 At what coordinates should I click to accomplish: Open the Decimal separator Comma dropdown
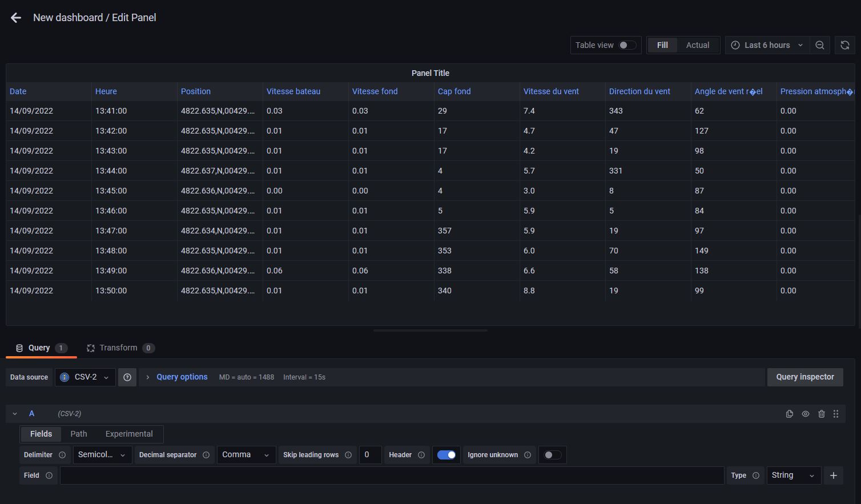(246, 455)
